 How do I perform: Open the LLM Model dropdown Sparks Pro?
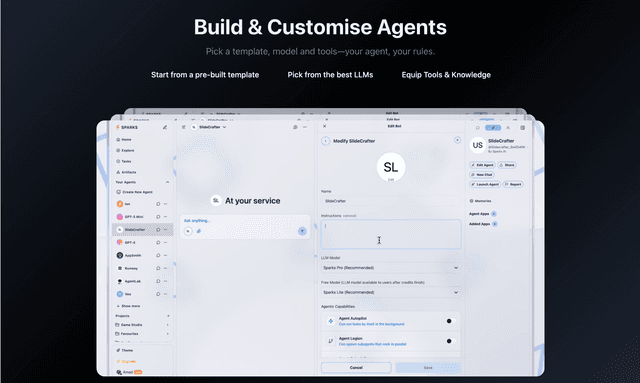point(391,268)
